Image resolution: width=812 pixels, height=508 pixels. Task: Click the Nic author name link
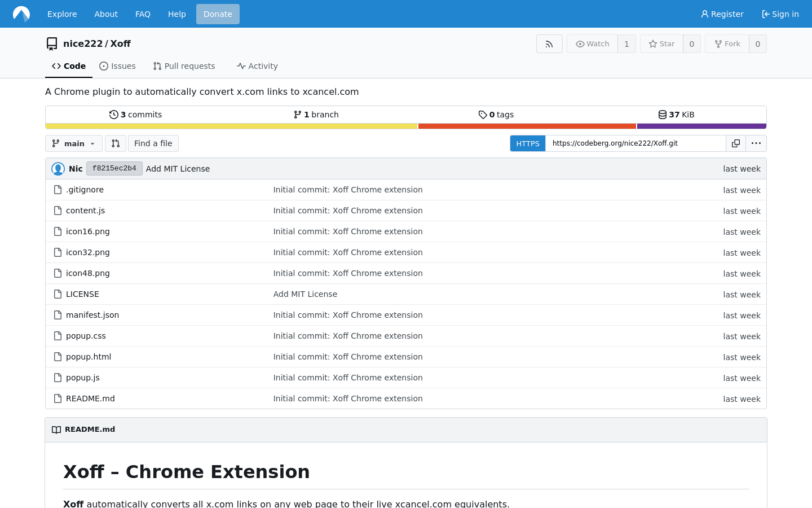pos(76,169)
